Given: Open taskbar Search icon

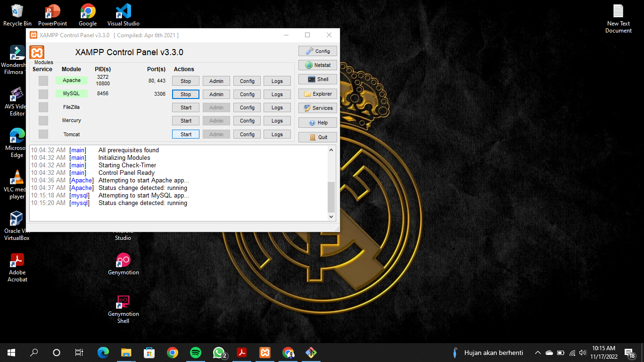Looking at the screenshot, I should tap(34, 353).
